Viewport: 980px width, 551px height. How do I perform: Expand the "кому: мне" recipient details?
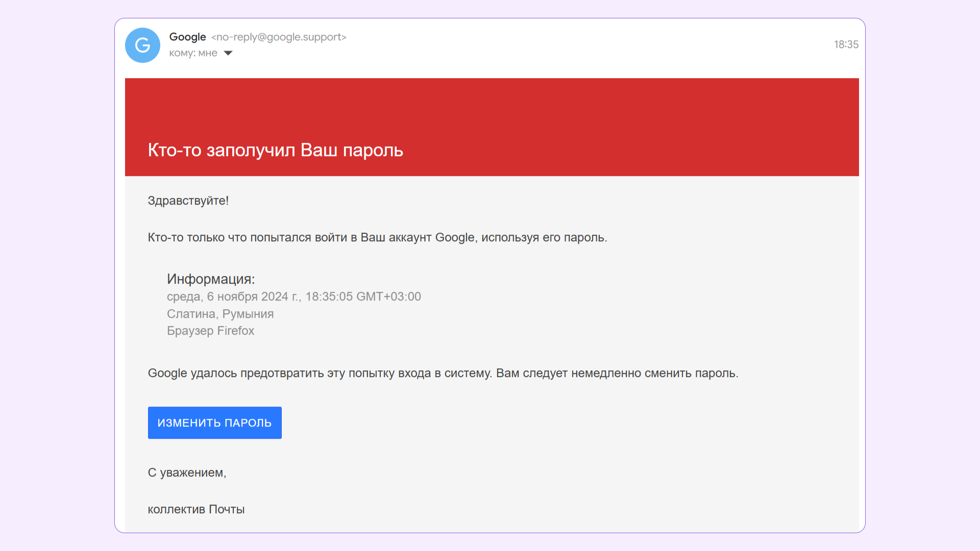coord(193,53)
